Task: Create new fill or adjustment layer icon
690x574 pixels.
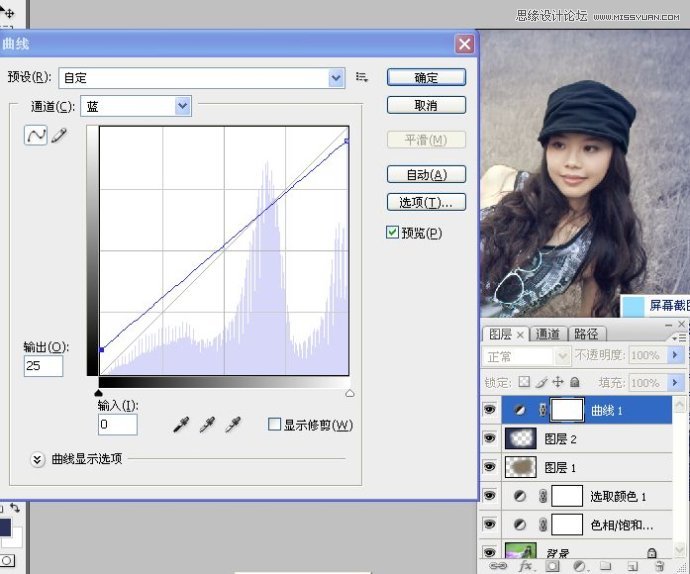Action: 579,566
